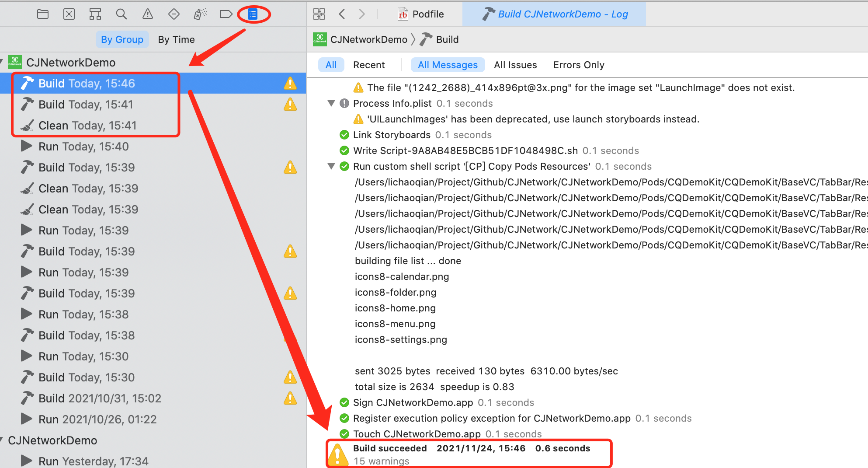Viewport: 868px width, 468px height.
Task: Collapse the first CJNetworkDemo group
Action: [2, 62]
